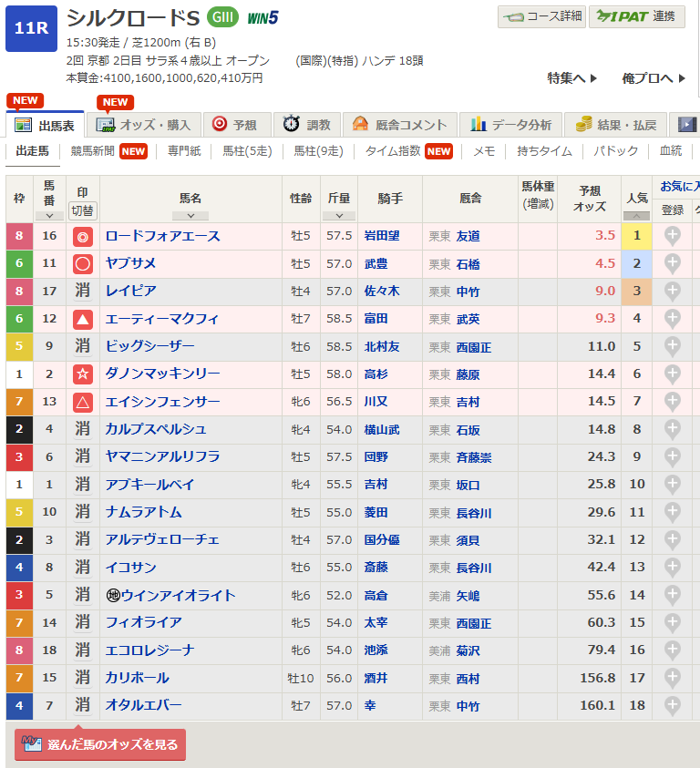700x768 pixels.
Task: Switch to メモ sub-tab
Action: click(484, 151)
